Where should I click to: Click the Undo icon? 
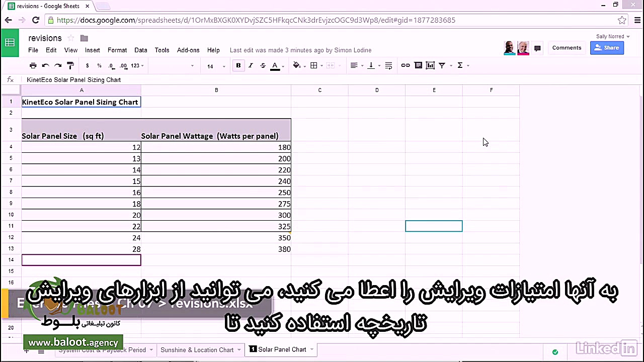pos(45,65)
